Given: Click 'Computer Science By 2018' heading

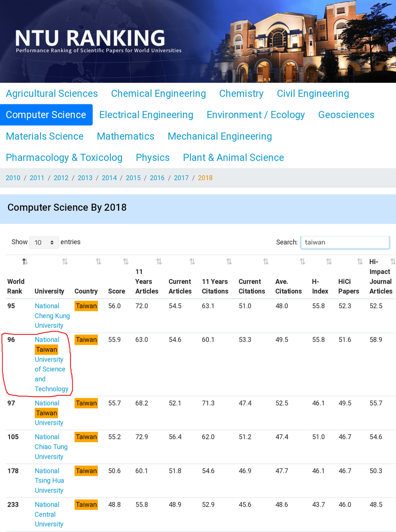Looking at the screenshot, I should [67, 207].
